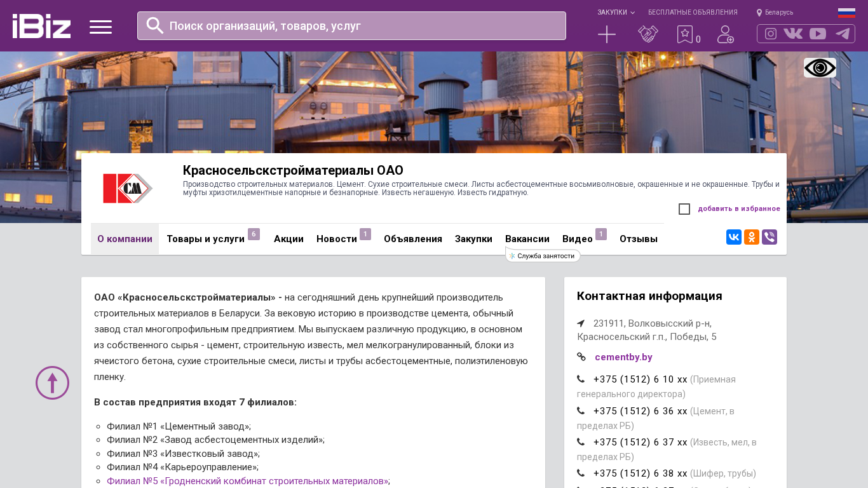Click the Контактная информация heading

point(649,295)
